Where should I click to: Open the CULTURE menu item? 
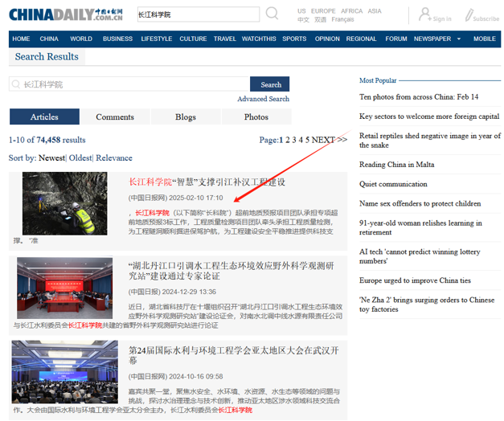click(x=193, y=39)
